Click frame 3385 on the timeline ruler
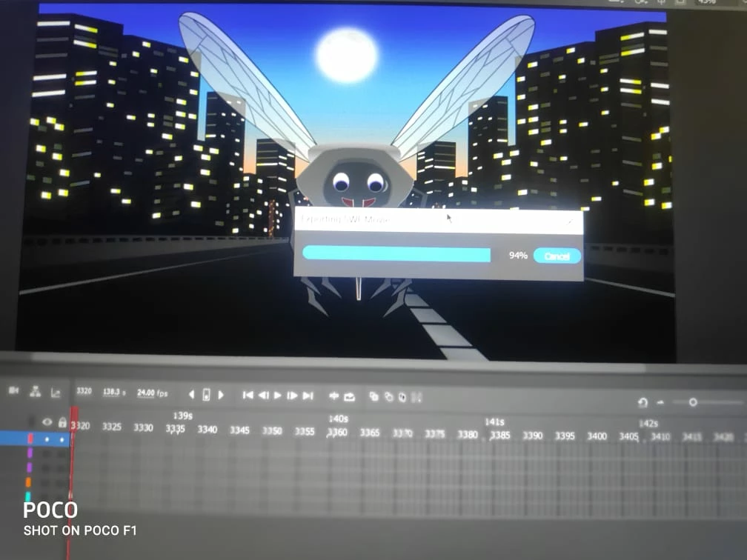The image size is (747, 560). [x=500, y=436]
